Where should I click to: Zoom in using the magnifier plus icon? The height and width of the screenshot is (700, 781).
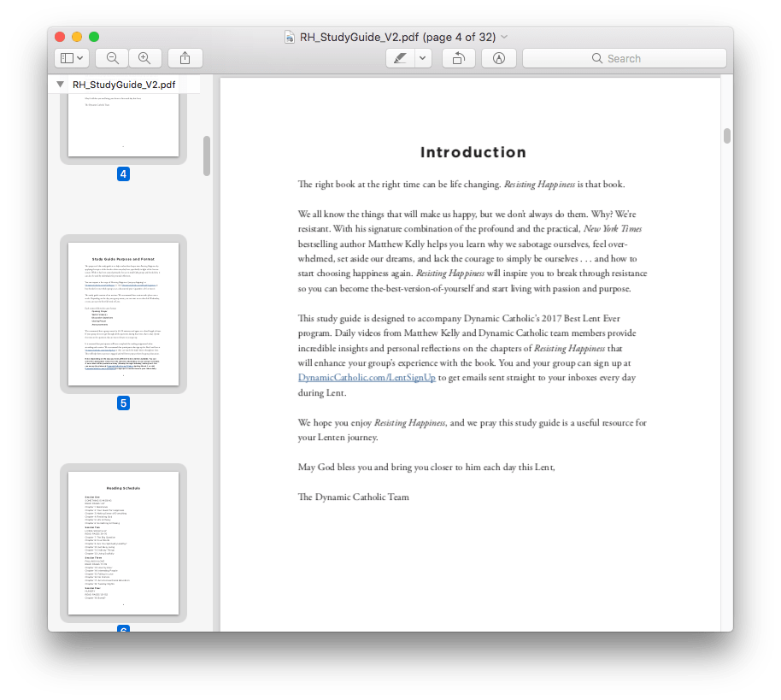pos(145,57)
